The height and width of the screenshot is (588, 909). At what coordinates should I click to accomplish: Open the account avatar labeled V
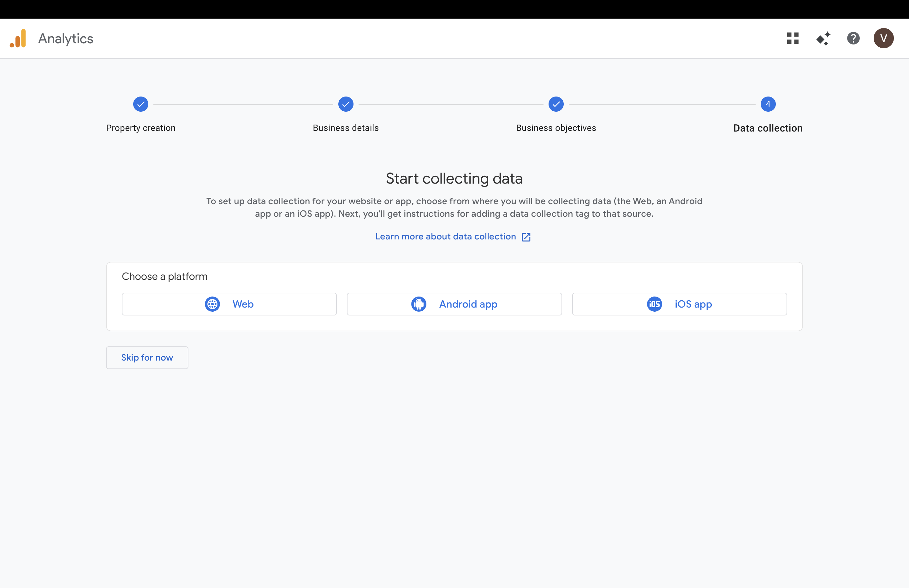click(883, 38)
